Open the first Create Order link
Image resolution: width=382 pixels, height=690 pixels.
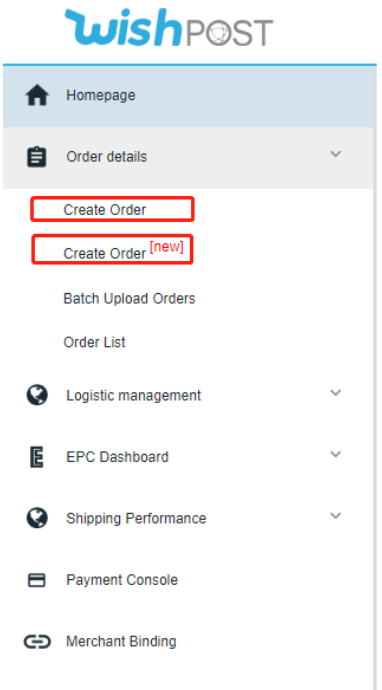[x=105, y=210]
